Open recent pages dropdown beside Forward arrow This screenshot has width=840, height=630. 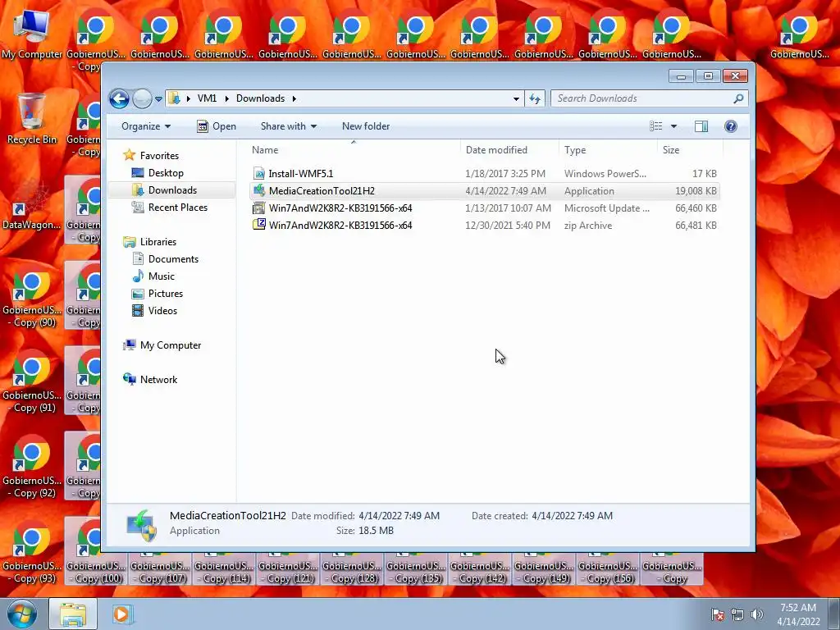click(158, 99)
